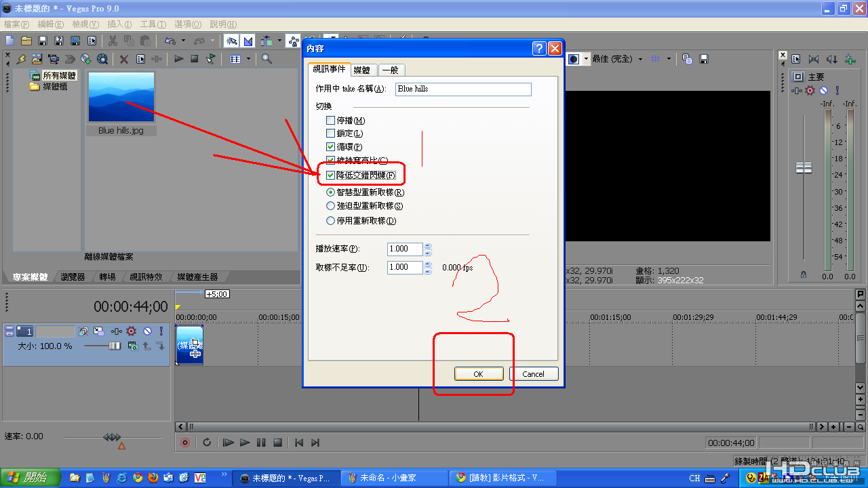
Task: Click the Cancel button in the dialog
Action: pos(533,374)
